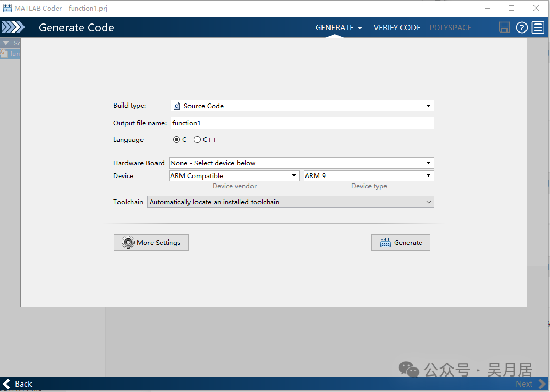Open help with the question mark icon
This screenshot has width=550, height=392.
coord(522,27)
